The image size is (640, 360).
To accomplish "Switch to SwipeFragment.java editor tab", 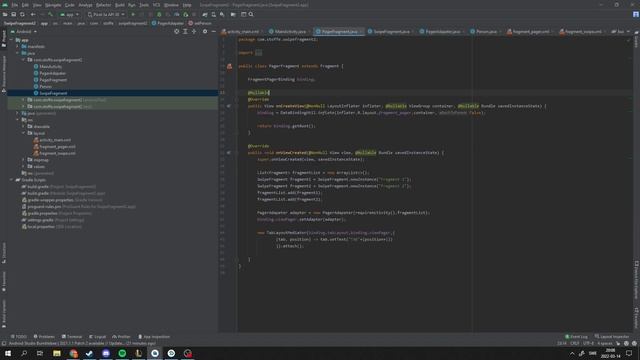I will [391, 31].
